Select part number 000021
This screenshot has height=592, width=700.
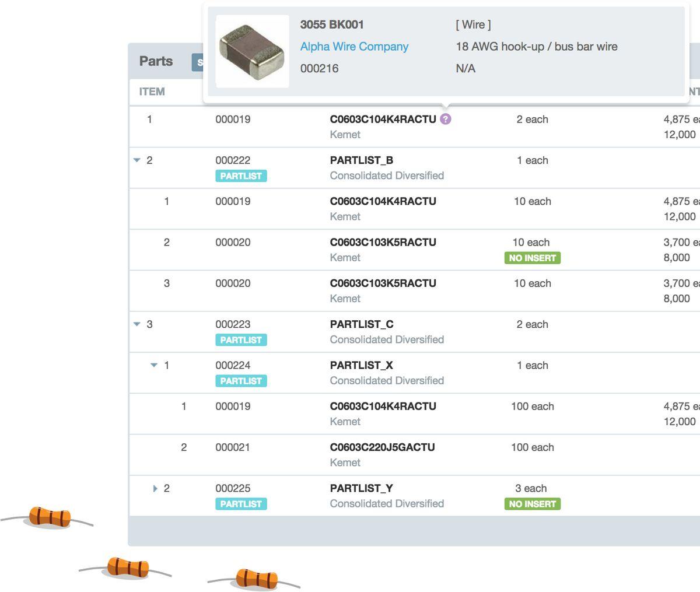(233, 447)
